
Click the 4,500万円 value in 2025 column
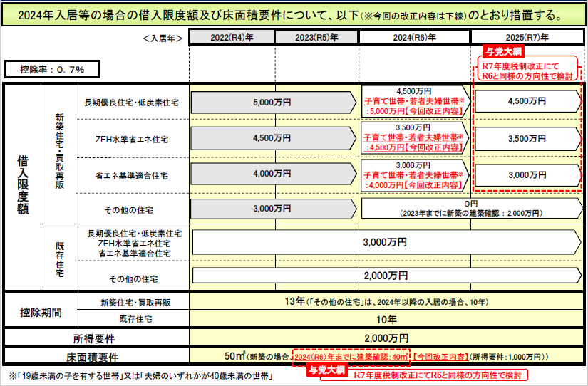527,101
